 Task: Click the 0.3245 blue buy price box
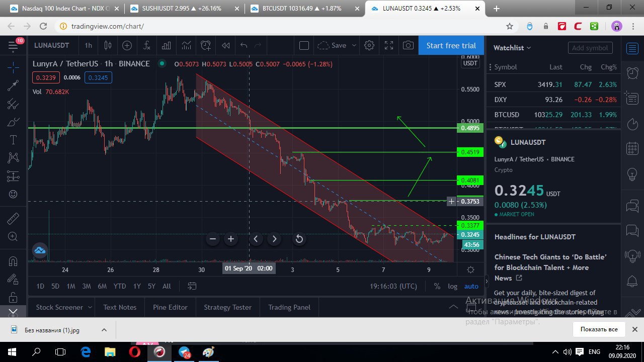click(98, 77)
